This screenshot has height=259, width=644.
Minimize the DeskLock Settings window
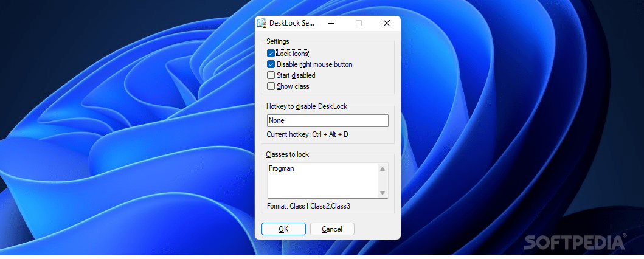(x=331, y=23)
